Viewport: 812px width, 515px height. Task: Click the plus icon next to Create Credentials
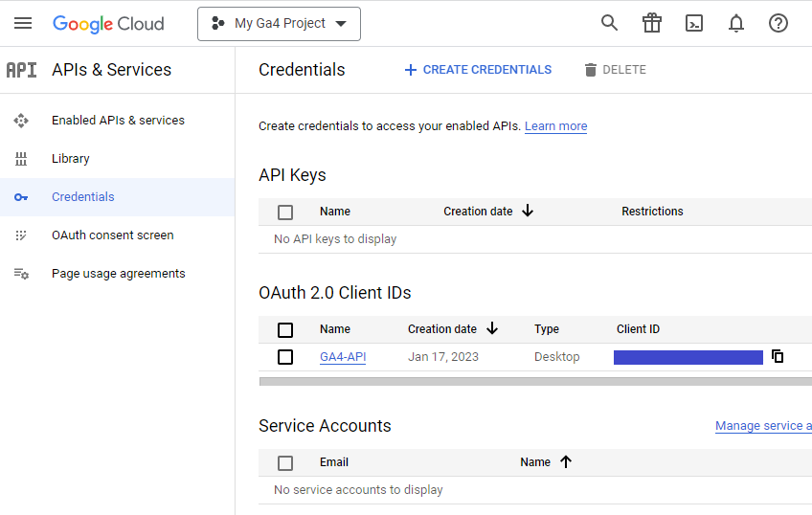411,70
